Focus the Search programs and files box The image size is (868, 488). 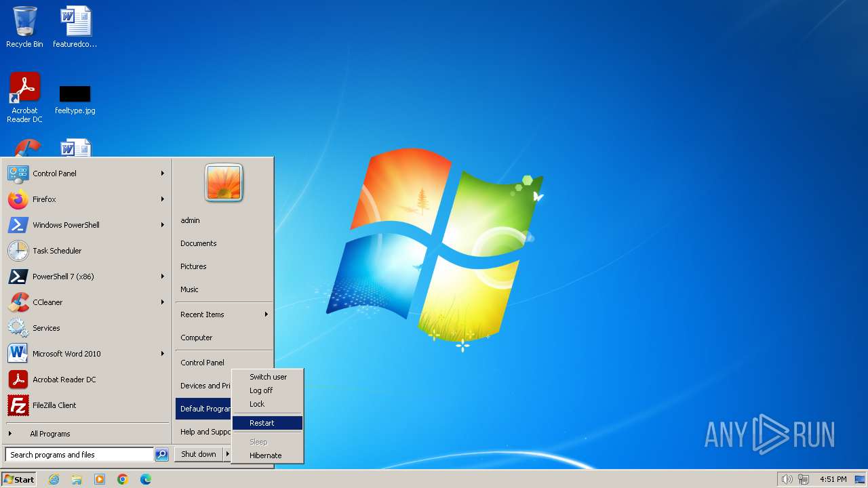(79, 455)
